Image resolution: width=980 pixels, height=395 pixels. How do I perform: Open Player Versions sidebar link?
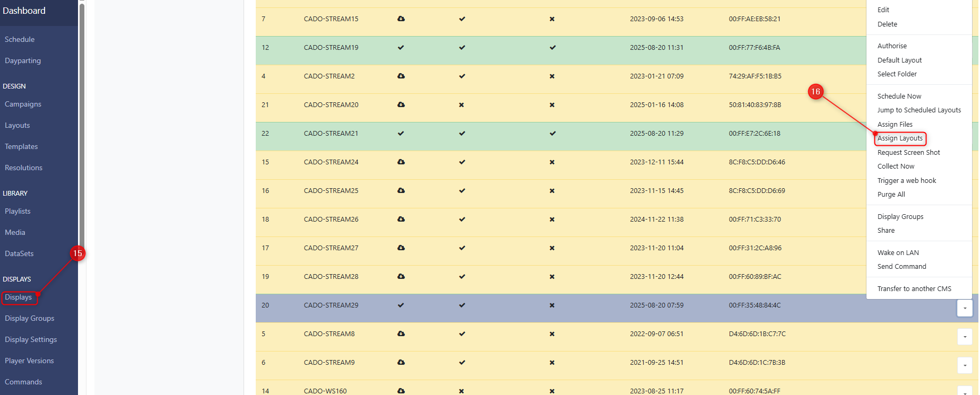[29, 361]
